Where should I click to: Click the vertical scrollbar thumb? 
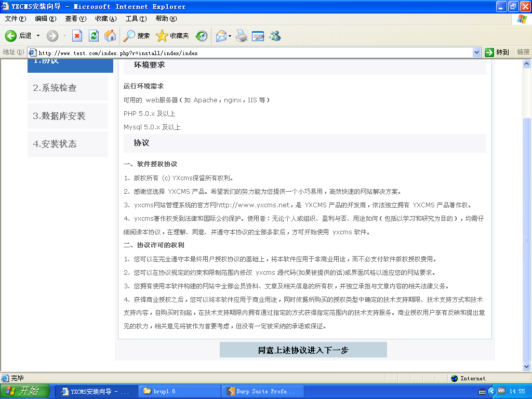coord(527,240)
